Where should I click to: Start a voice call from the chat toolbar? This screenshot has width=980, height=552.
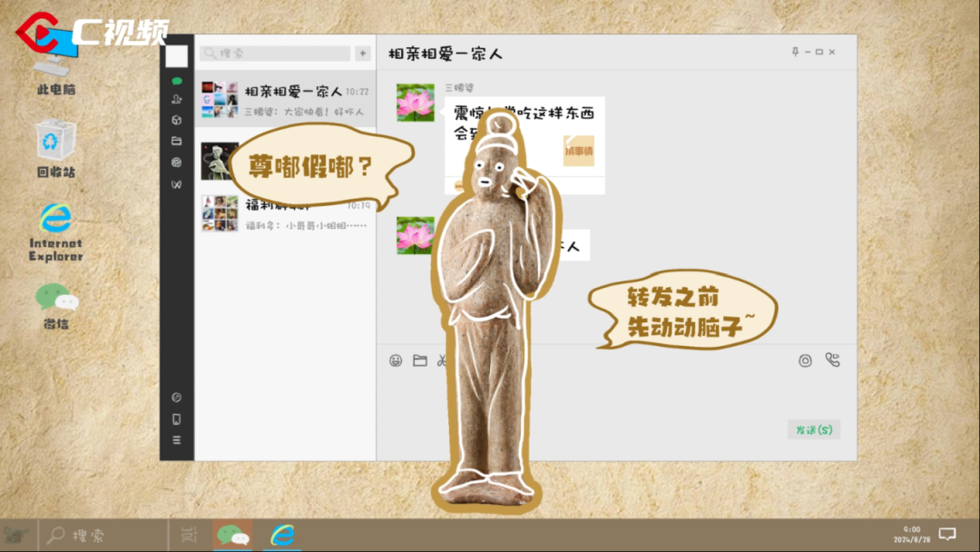(x=832, y=360)
